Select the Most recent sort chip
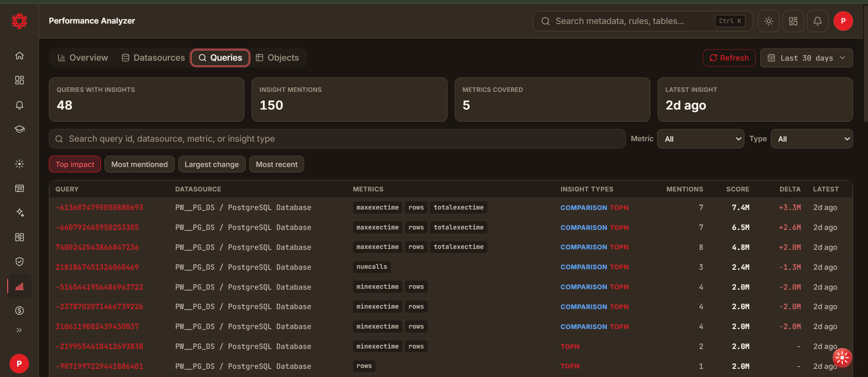This screenshot has width=868, height=377. click(277, 164)
